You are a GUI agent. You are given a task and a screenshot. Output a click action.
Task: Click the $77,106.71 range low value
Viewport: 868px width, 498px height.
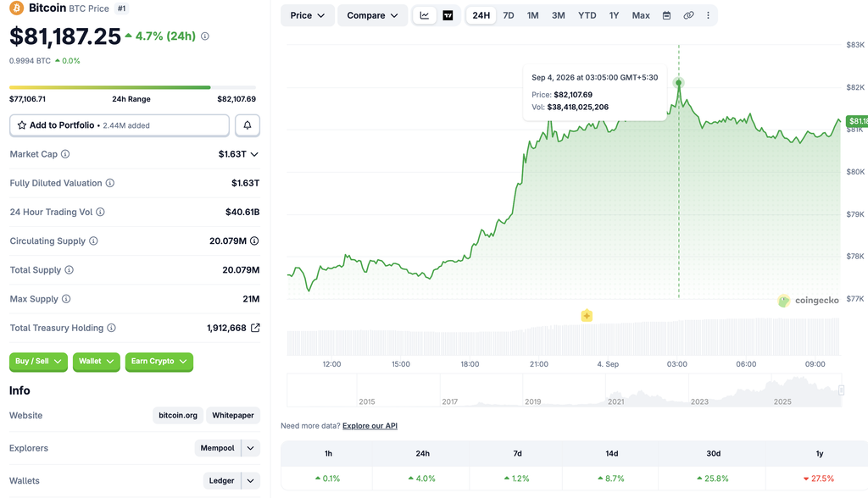click(28, 99)
